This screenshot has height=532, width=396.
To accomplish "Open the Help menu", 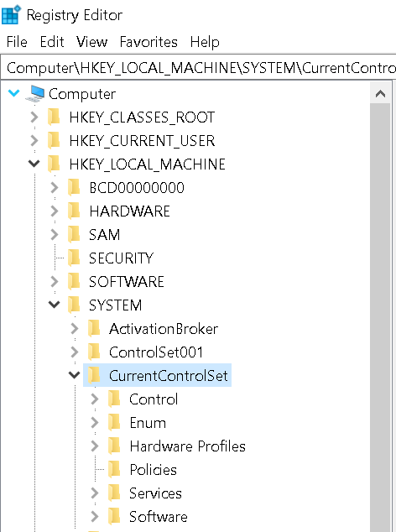I will click(205, 42).
